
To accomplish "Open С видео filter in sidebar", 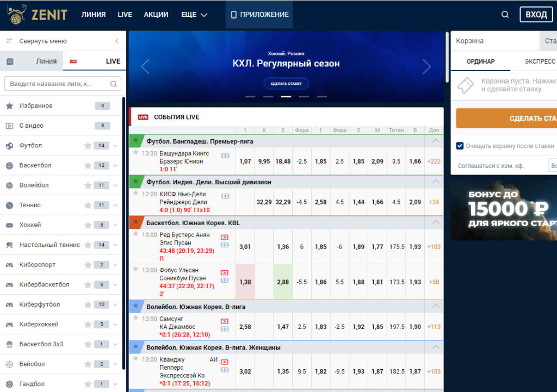I will (60, 126).
